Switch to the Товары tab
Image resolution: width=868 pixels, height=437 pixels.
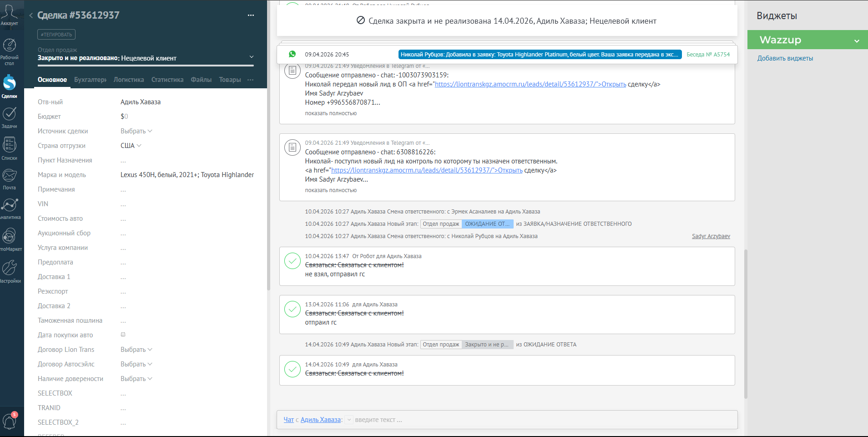[x=230, y=80]
